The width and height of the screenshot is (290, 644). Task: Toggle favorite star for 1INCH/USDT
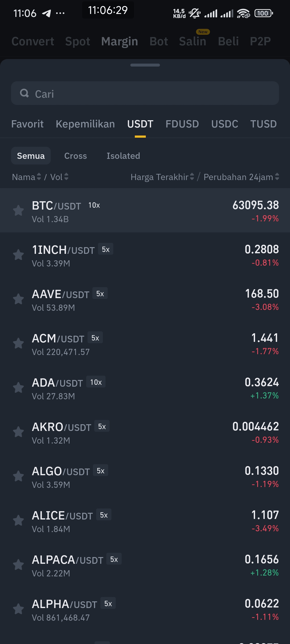tap(19, 255)
